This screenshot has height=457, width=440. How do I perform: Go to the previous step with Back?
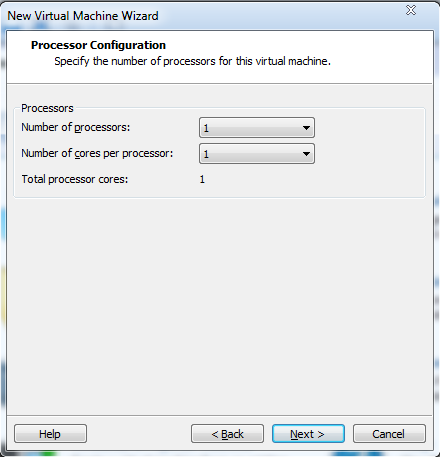(x=227, y=434)
